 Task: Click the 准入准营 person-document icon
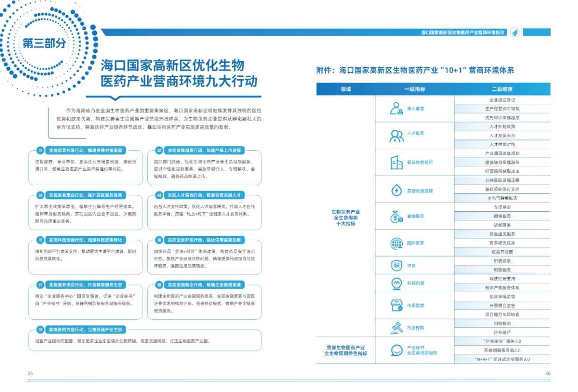[396, 109]
